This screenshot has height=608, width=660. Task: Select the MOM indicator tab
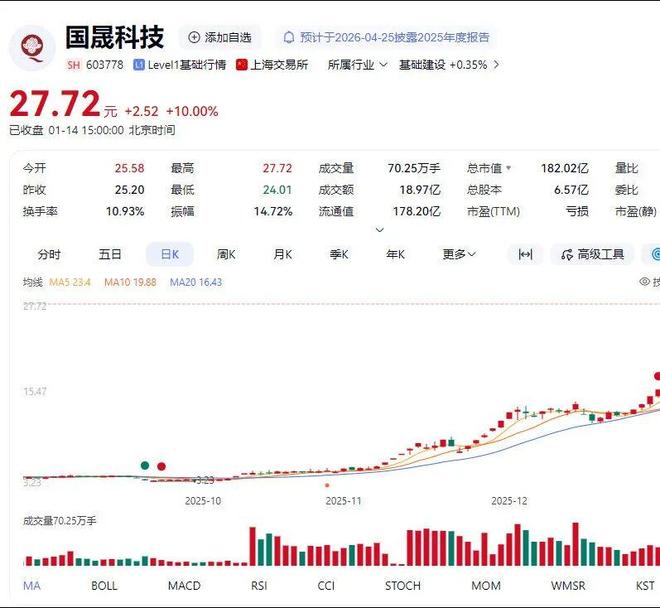(486, 585)
